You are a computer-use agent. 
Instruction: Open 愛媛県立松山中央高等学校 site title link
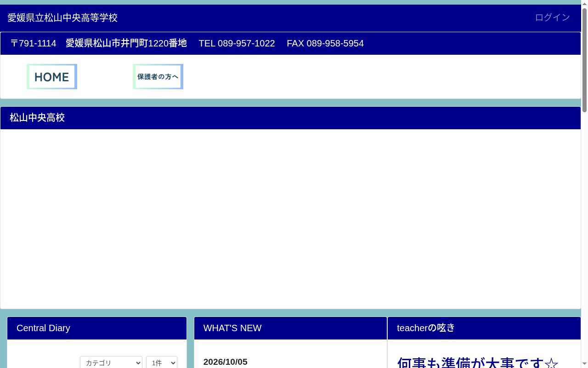(62, 18)
